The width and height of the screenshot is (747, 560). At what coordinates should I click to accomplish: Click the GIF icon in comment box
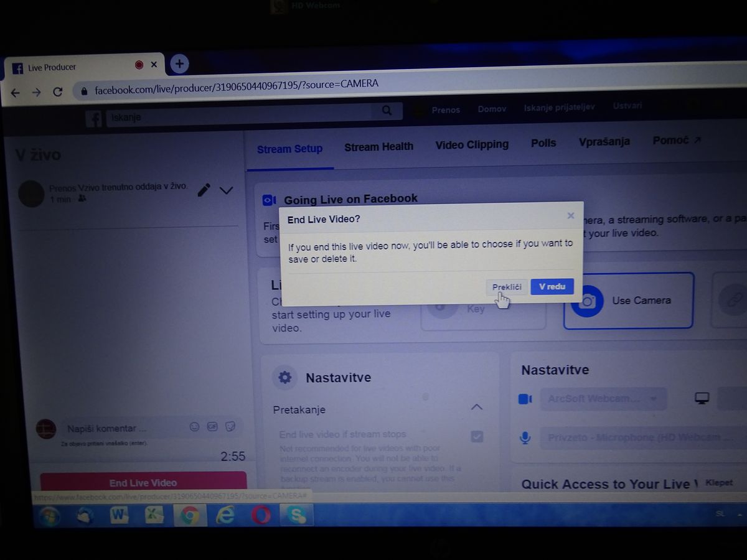212,427
